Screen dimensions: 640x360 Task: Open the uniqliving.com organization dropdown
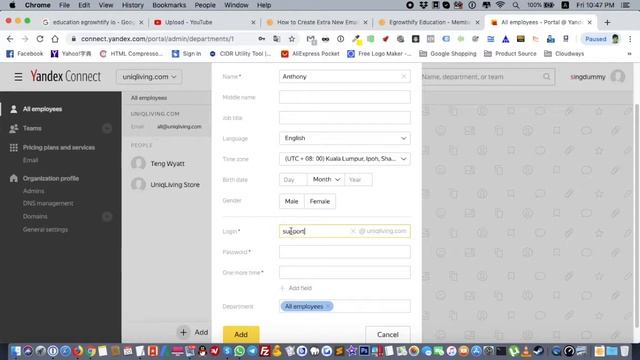[149, 77]
